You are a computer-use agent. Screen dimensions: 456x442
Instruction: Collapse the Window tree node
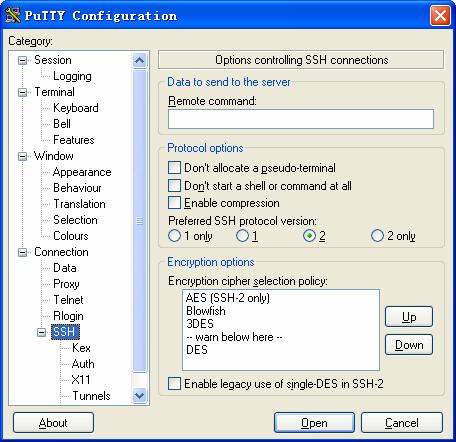pos(22,156)
